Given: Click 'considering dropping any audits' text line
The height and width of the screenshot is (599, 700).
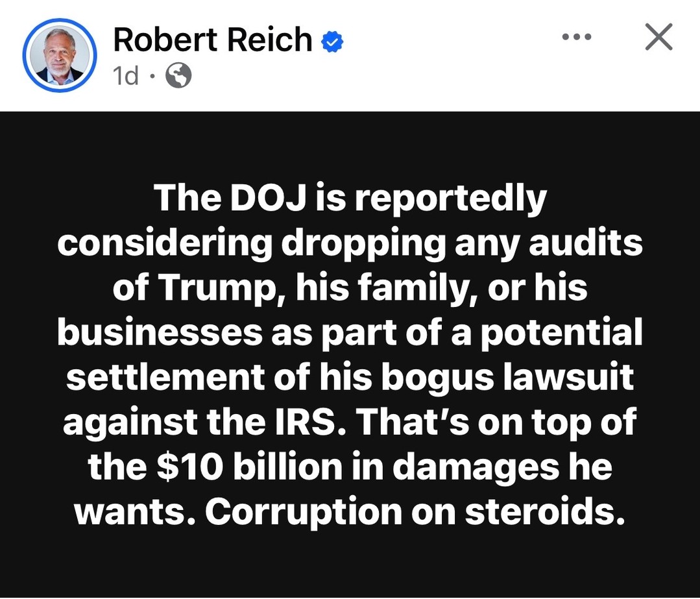Looking at the screenshot, I should coord(350,244).
